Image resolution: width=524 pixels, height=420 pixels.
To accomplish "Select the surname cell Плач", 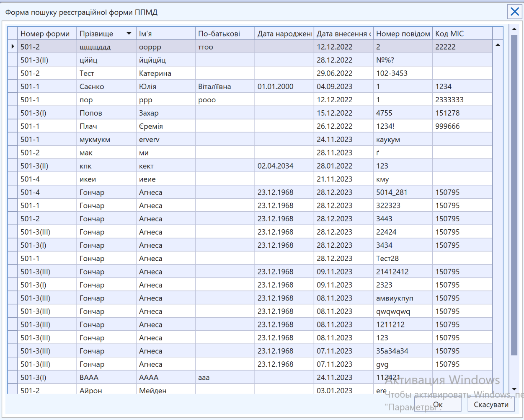I will [106, 126].
